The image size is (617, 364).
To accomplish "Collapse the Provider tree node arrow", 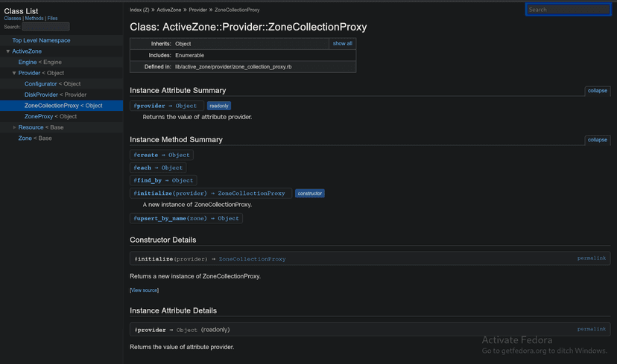I will pyautogui.click(x=14, y=73).
